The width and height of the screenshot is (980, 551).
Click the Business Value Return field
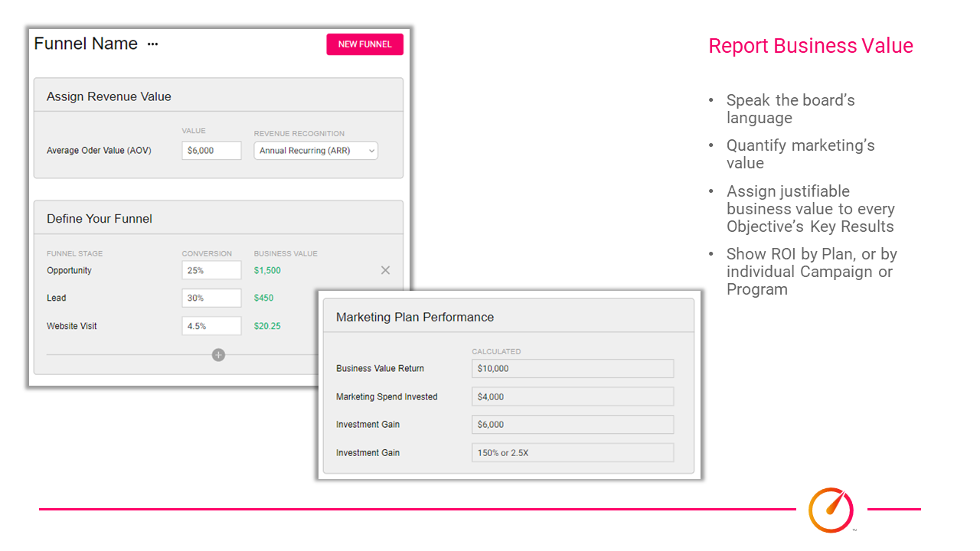[x=573, y=368]
